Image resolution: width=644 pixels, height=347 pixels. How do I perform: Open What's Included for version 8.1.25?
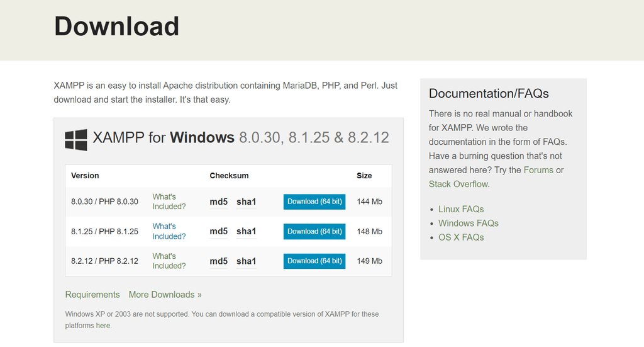pyautogui.click(x=169, y=232)
